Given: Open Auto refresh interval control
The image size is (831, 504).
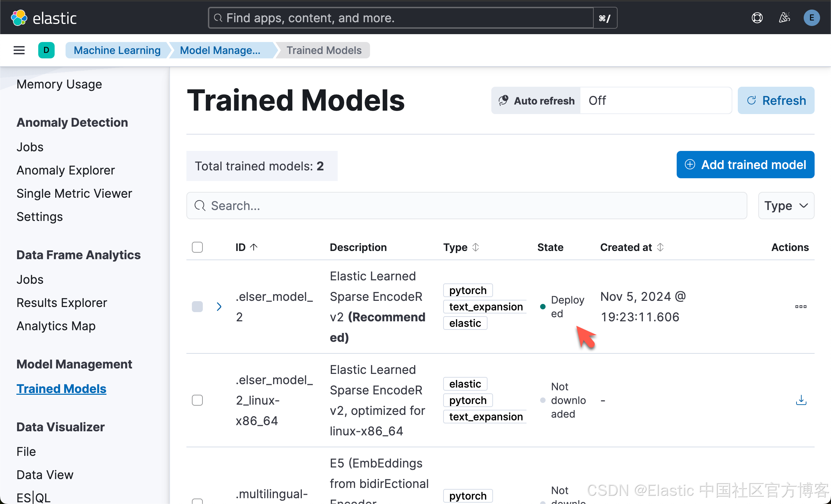Looking at the screenshot, I should 611,100.
